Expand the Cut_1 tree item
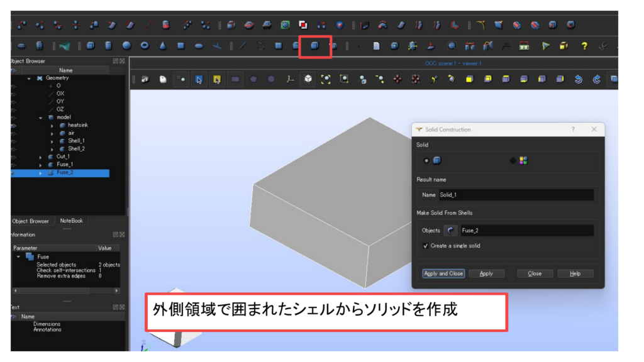The width and height of the screenshot is (644, 362). (x=41, y=156)
